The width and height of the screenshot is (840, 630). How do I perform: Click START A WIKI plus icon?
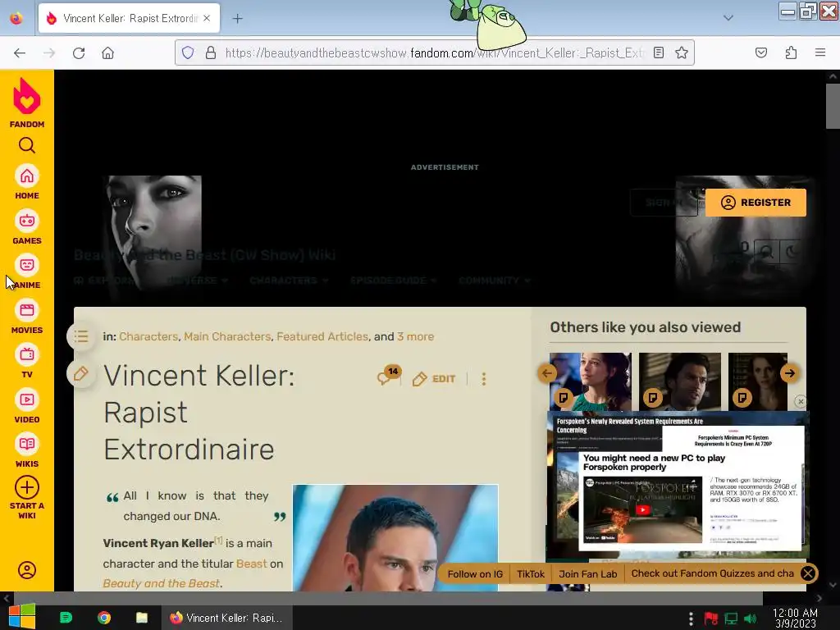(27, 487)
